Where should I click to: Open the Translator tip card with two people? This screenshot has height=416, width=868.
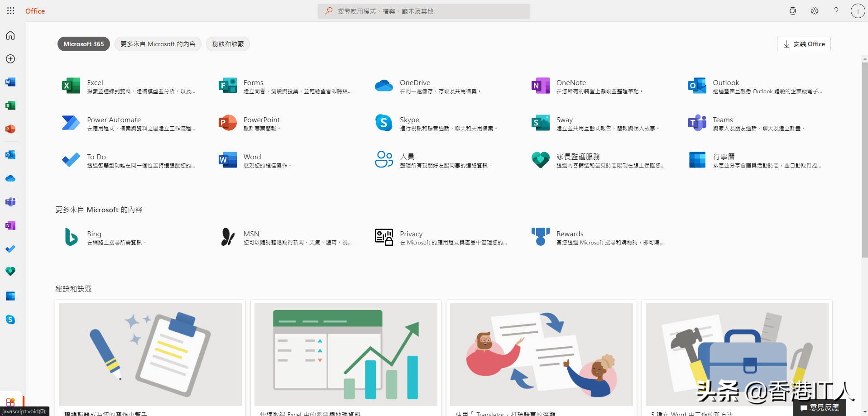coord(542,358)
